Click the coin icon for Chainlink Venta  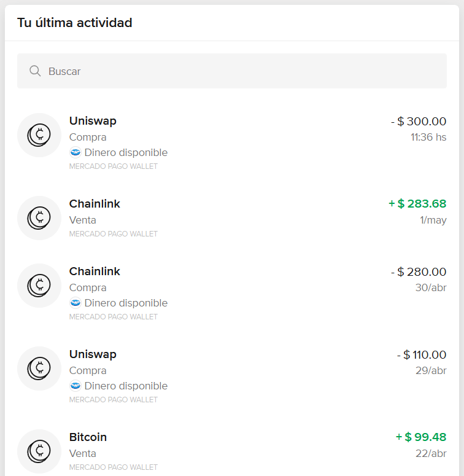[39, 218]
